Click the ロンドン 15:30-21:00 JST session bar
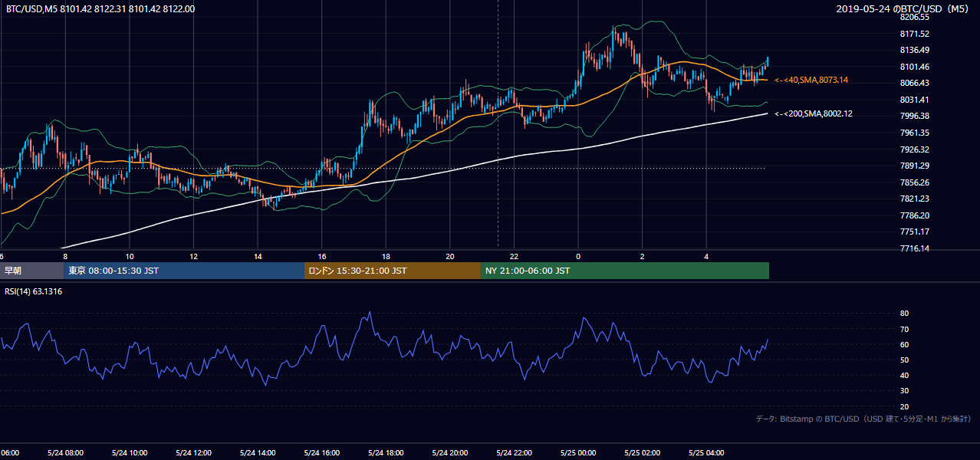This screenshot has width=980, height=460. (393, 271)
